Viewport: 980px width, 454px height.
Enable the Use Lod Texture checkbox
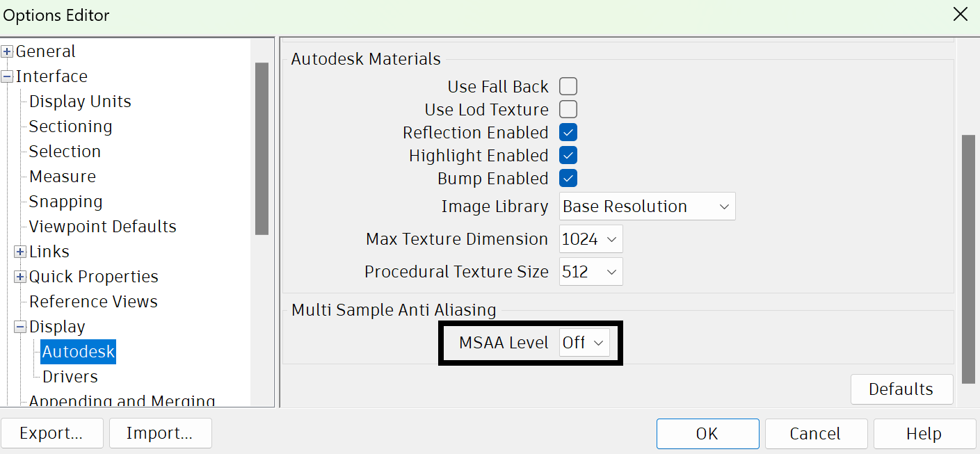568,109
